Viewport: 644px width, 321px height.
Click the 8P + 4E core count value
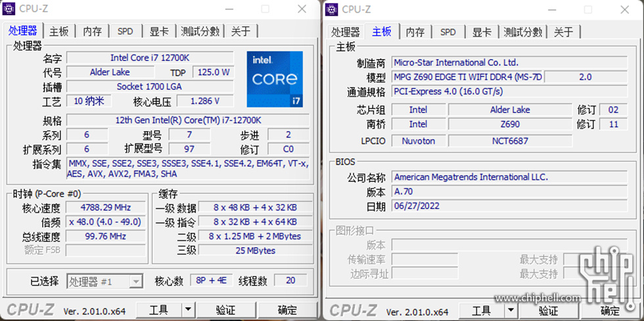211,280
